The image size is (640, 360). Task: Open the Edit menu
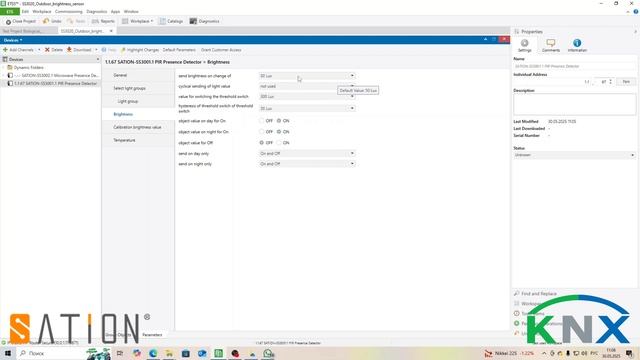point(25,11)
